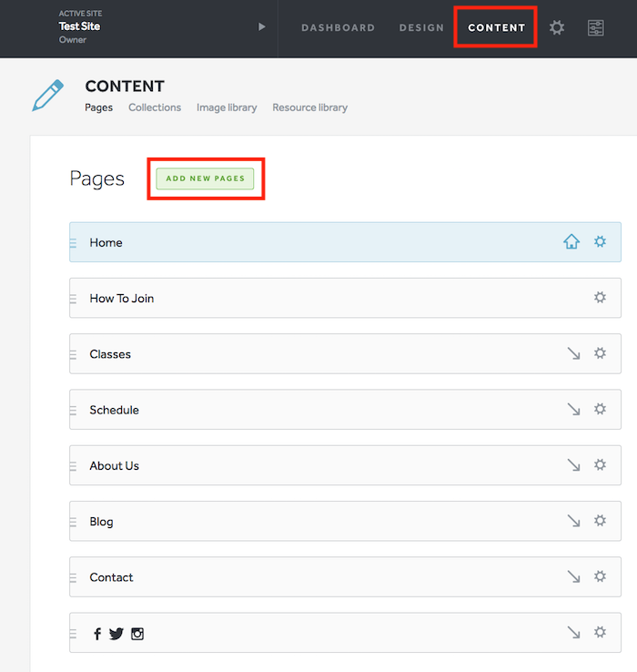The height and width of the screenshot is (672, 637).
Task: Click gear icon on social icons row
Action: click(x=600, y=632)
